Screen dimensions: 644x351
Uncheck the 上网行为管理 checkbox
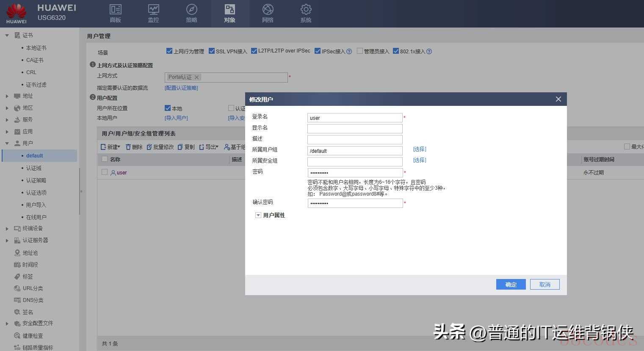pyautogui.click(x=169, y=51)
